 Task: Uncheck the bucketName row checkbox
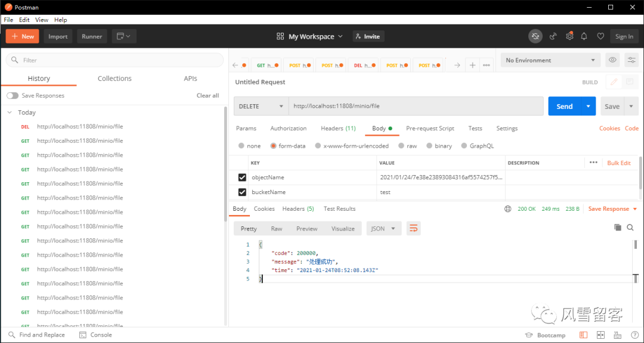point(242,192)
